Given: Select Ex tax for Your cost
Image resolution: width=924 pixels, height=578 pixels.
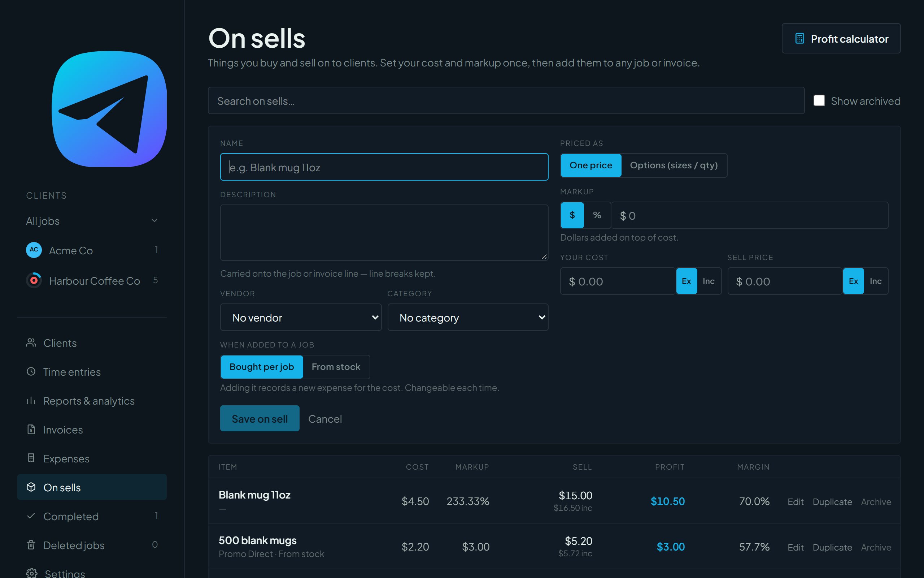Looking at the screenshot, I should point(687,281).
